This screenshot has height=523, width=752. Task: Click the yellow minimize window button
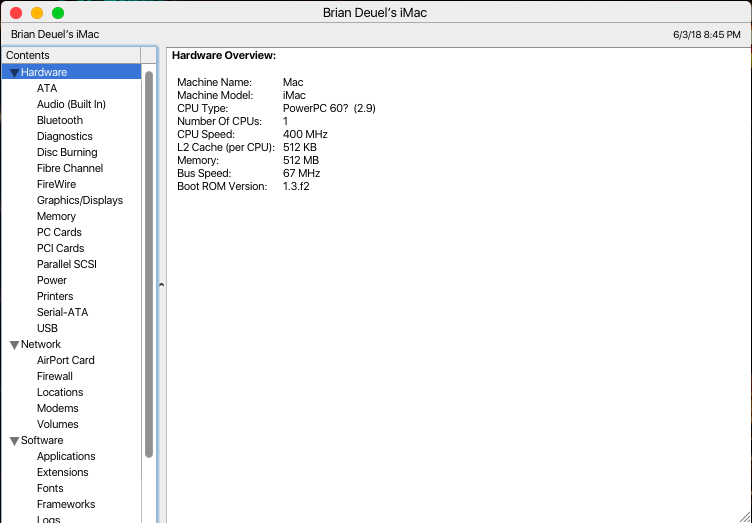pyautogui.click(x=37, y=13)
